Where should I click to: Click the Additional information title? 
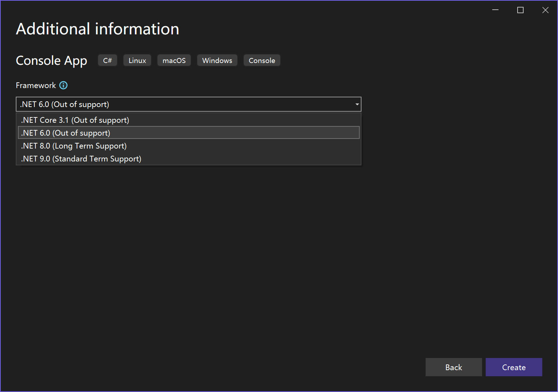[x=97, y=29]
